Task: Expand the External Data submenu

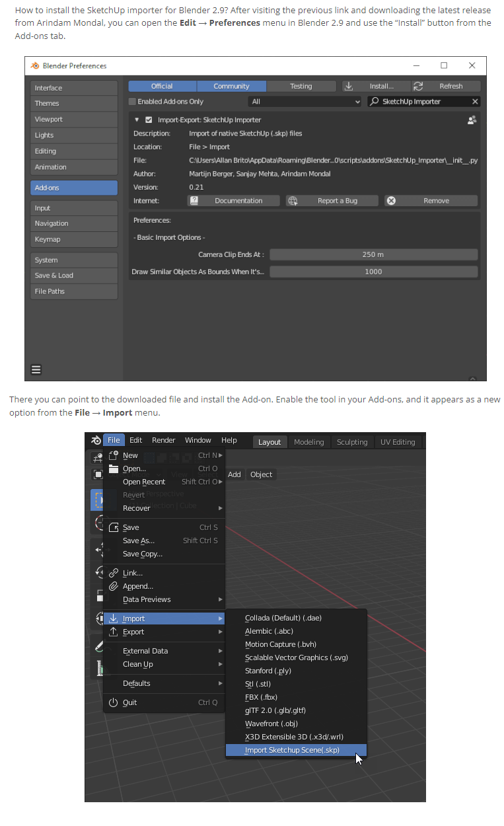Action: click(x=164, y=651)
